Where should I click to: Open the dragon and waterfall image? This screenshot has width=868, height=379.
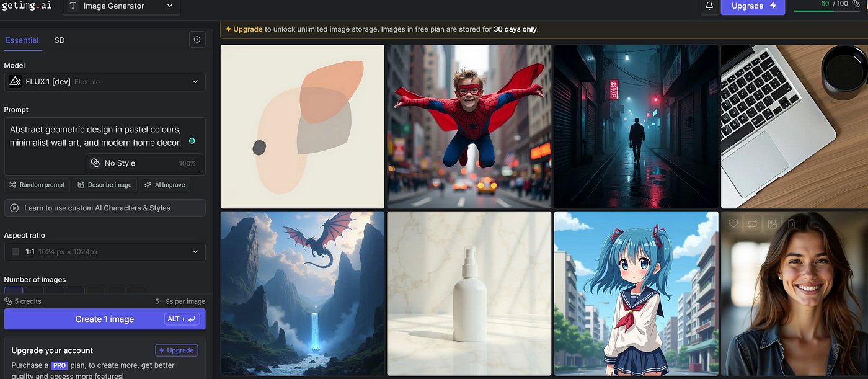(x=303, y=293)
